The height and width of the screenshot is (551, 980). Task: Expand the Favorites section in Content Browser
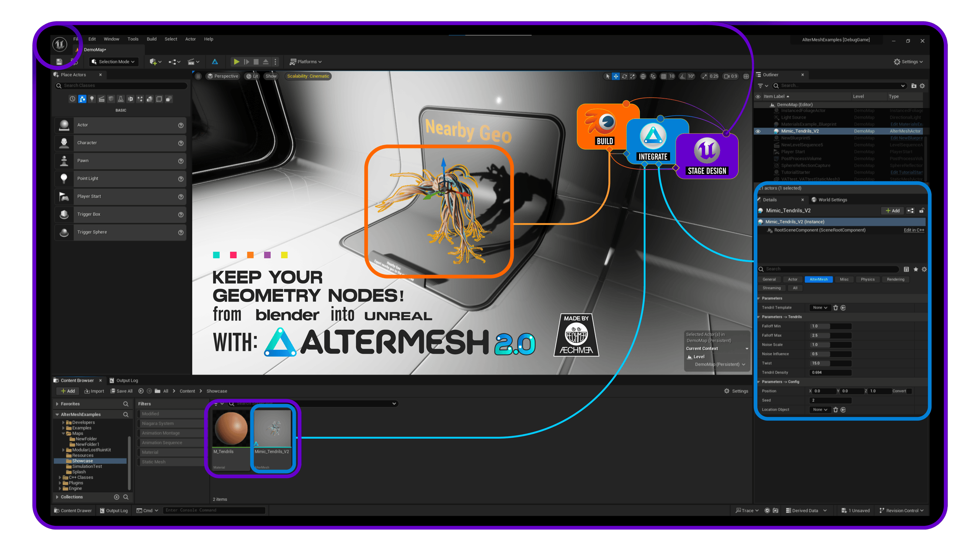click(57, 404)
